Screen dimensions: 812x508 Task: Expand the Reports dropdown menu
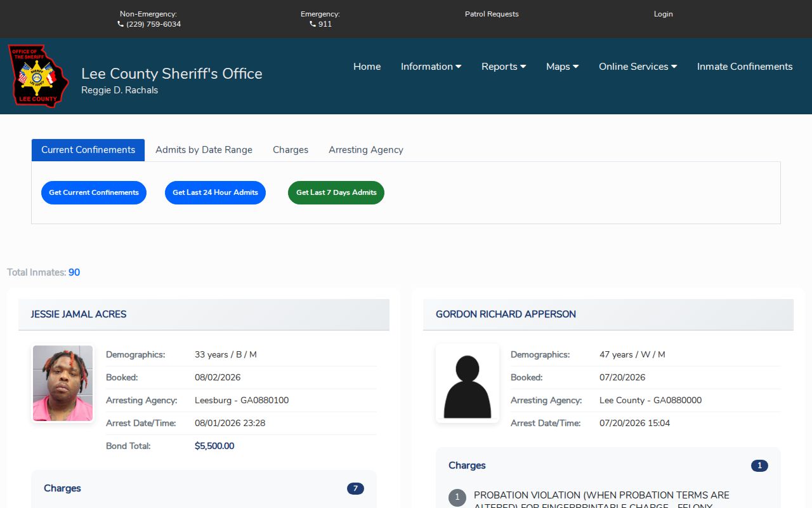pyautogui.click(x=504, y=67)
